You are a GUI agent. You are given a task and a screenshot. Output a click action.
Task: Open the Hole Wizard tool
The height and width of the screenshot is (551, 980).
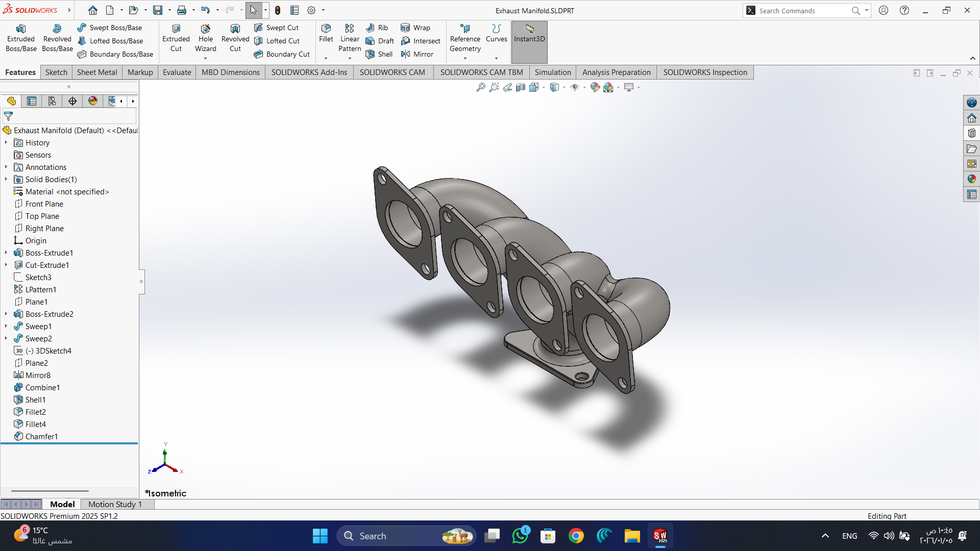(205, 38)
